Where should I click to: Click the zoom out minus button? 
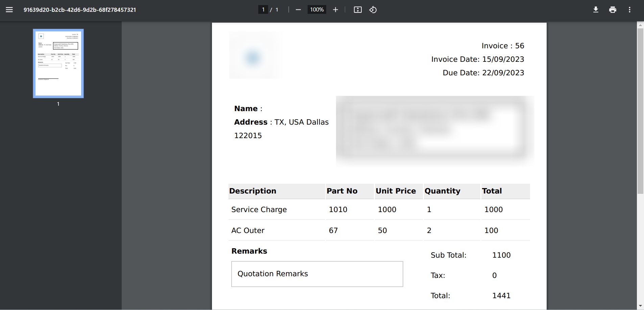pyautogui.click(x=298, y=10)
